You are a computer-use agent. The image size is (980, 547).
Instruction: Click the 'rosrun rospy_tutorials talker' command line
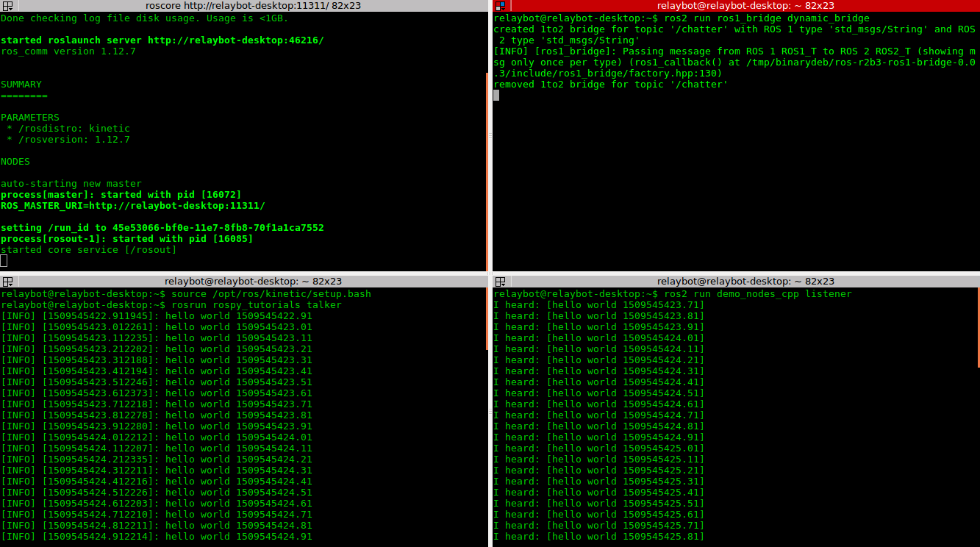click(x=257, y=305)
